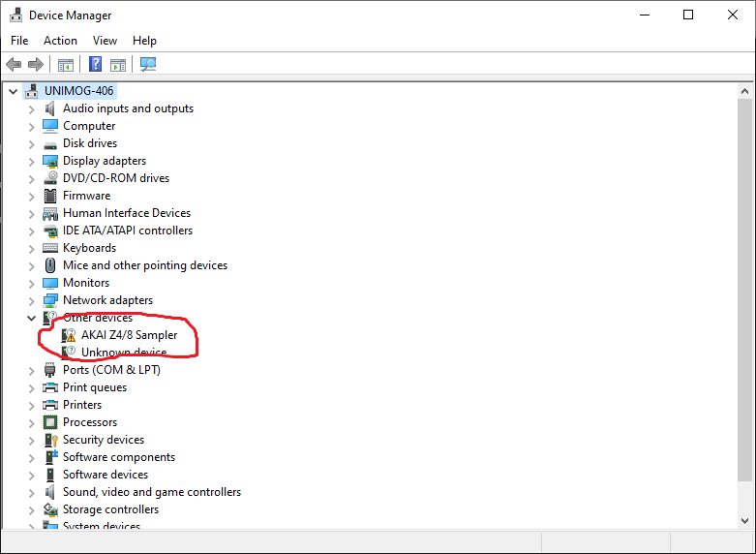Click the IDE ATA/ATAPI controllers icon
Image resolution: width=756 pixels, height=554 pixels.
(50, 231)
